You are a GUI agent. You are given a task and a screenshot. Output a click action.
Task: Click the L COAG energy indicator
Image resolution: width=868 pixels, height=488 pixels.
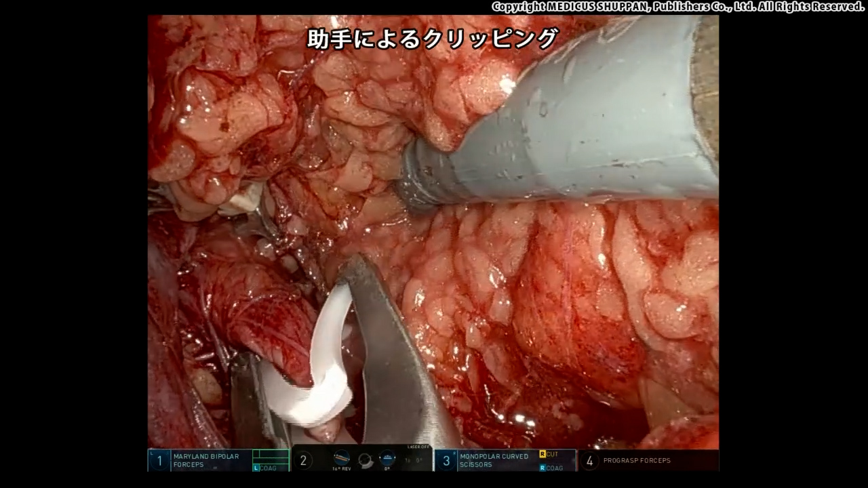coord(264,468)
